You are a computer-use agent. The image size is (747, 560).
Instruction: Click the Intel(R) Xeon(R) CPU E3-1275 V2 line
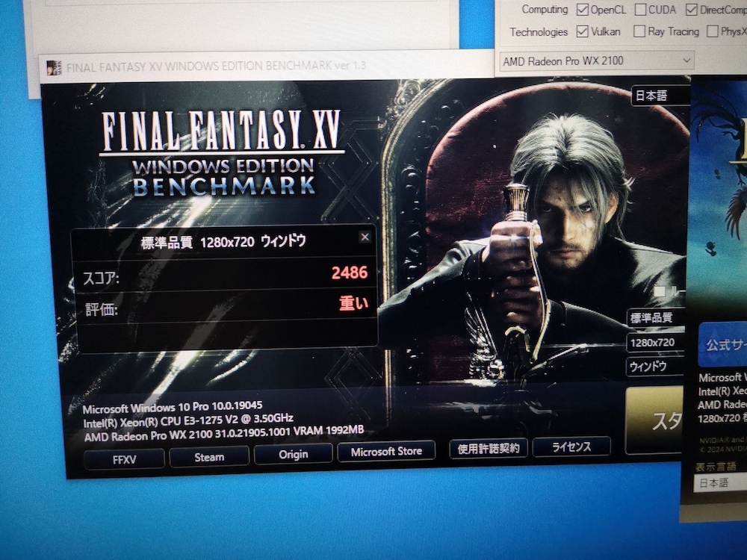point(188,420)
